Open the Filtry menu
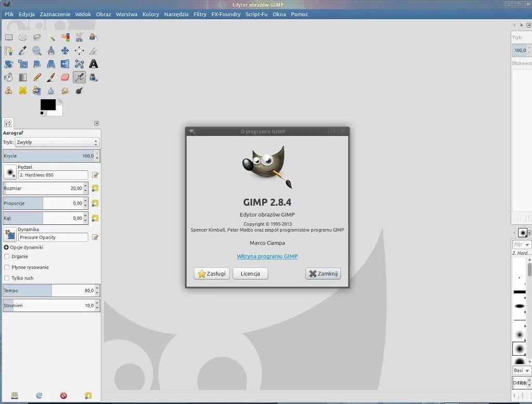Viewport: 532px width, 404px height. [200, 14]
